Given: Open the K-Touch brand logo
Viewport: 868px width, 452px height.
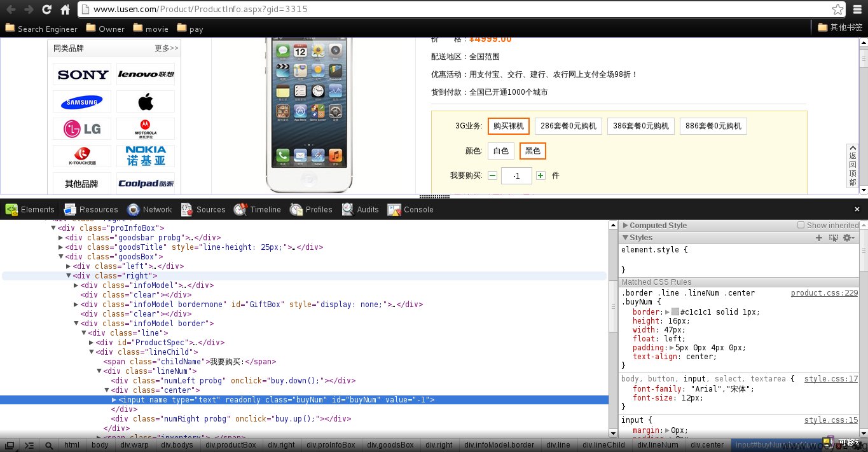Looking at the screenshot, I should [83, 156].
